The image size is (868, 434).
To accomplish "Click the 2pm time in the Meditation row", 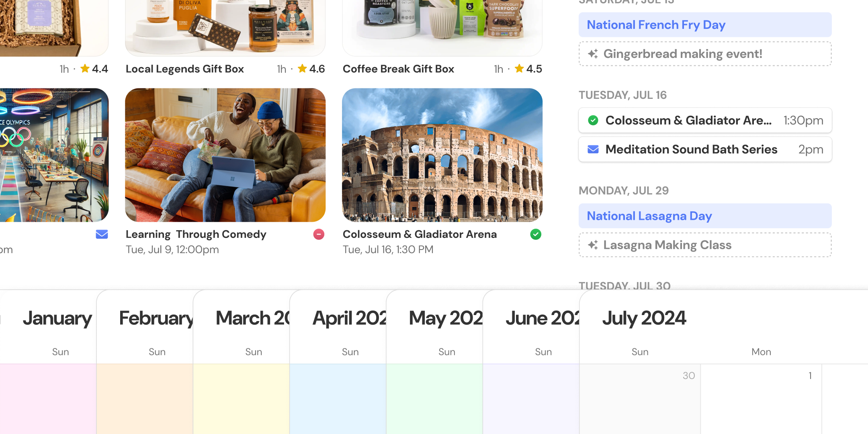I will (811, 149).
